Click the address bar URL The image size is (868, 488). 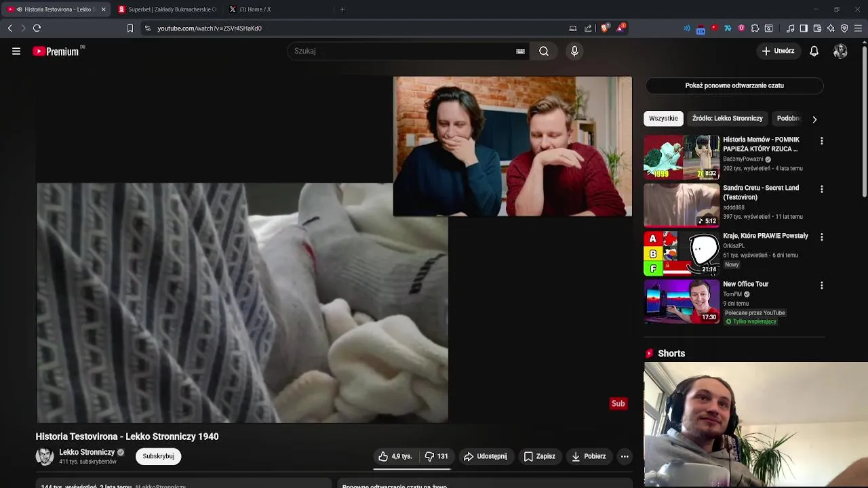210,28
